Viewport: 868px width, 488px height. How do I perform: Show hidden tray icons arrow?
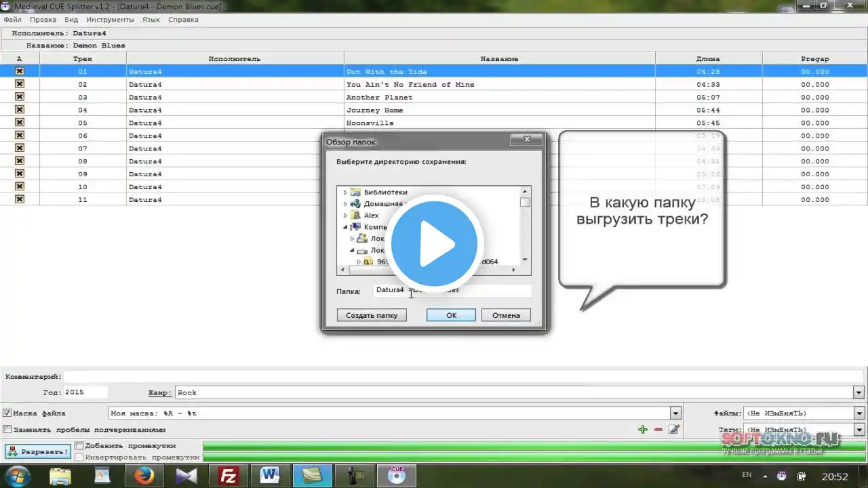765,475
